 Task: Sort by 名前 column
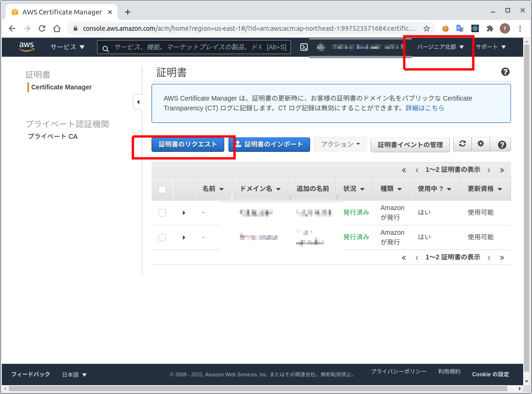pyautogui.click(x=213, y=189)
